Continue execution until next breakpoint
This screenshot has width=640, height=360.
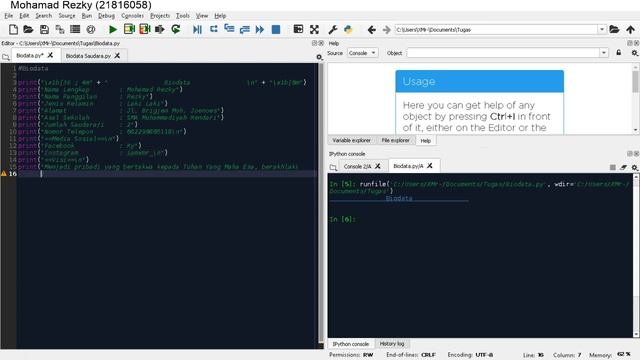tap(260, 29)
